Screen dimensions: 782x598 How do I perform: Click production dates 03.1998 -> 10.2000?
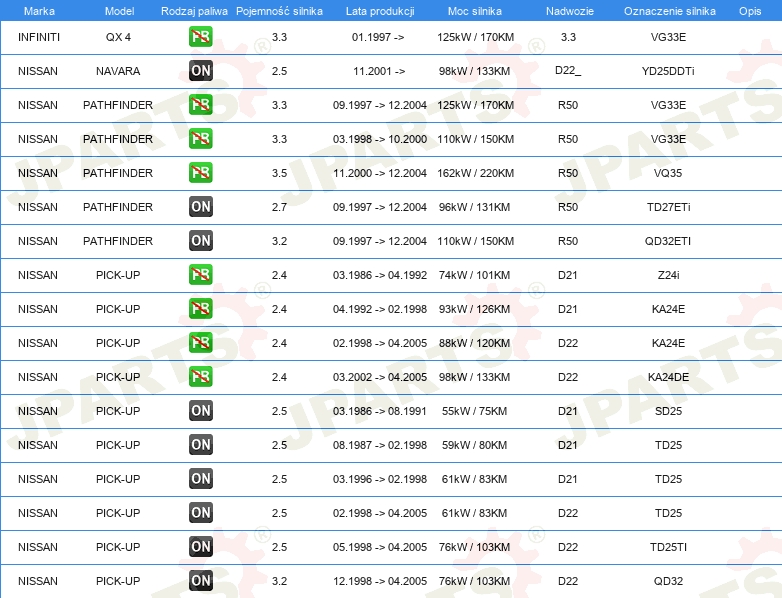[x=380, y=139]
